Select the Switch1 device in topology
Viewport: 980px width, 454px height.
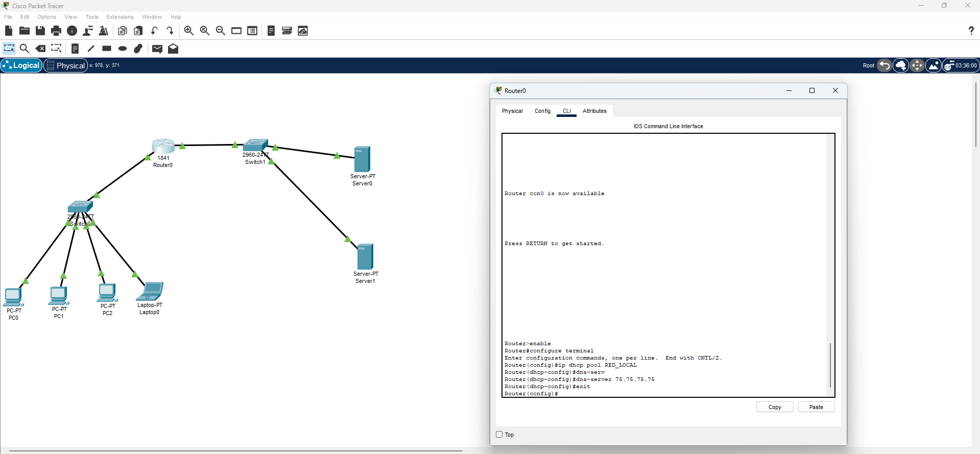255,145
